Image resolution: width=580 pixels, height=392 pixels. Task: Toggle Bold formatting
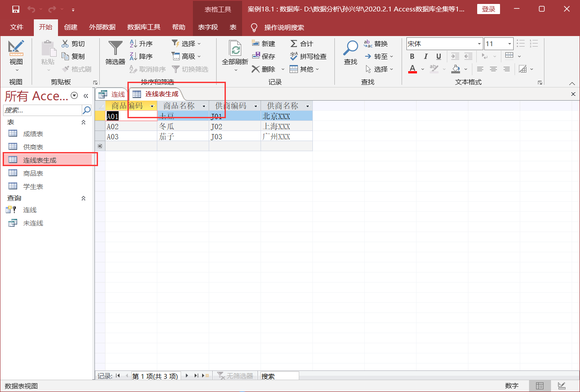tap(412, 56)
